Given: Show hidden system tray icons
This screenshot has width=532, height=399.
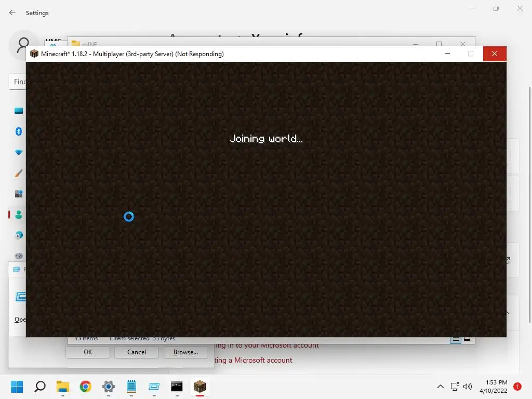Looking at the screenshot, I should (x=441, y=387).
